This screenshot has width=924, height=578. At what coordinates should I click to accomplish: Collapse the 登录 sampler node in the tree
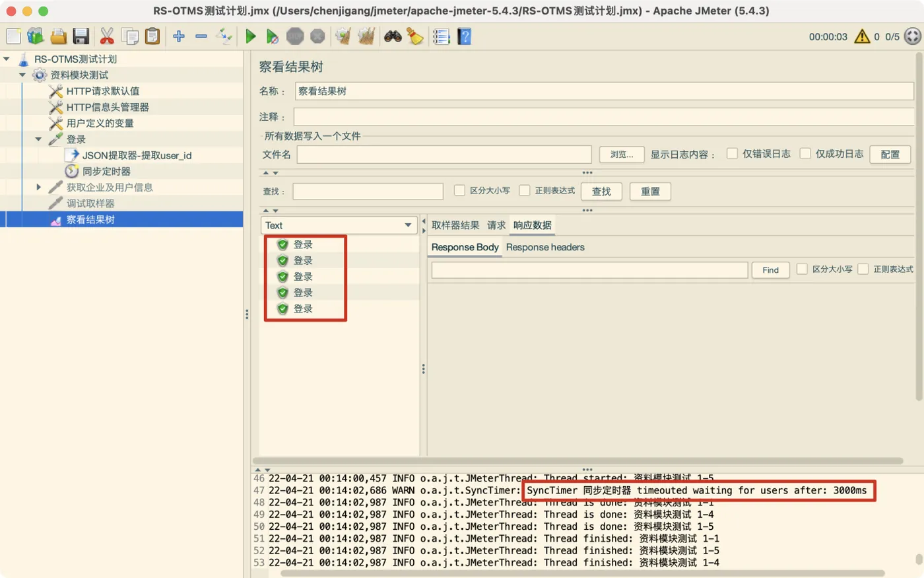[38, 139]
